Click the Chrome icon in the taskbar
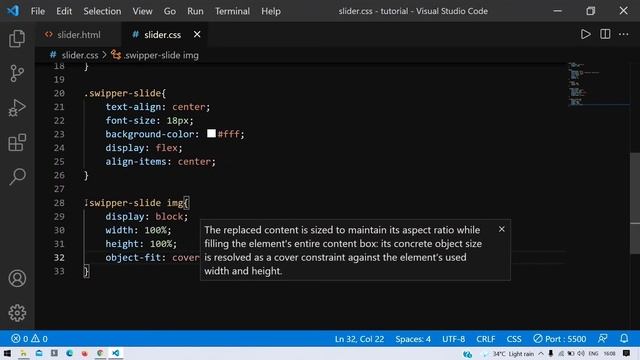640x360 pixels. [x=100, y=353]
